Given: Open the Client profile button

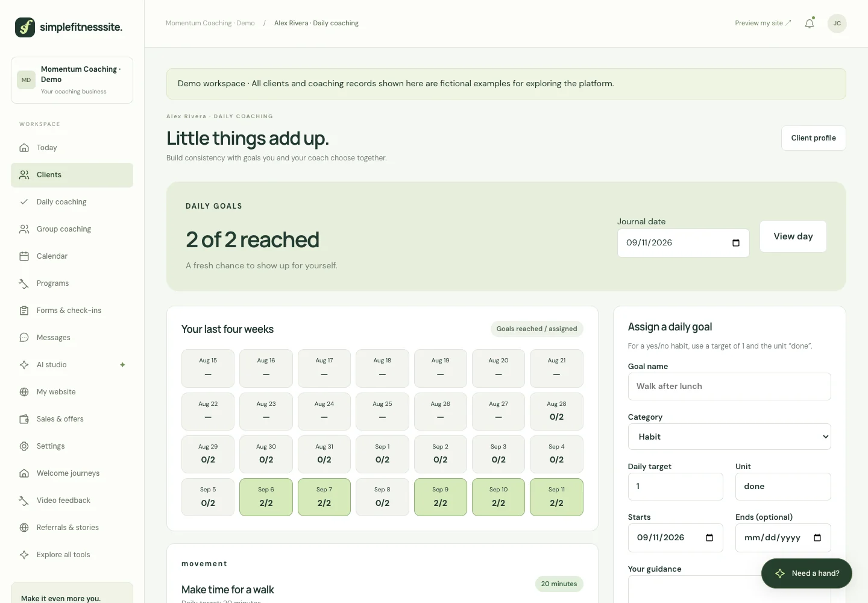Looking at the screenshot, I should point(813,138).
